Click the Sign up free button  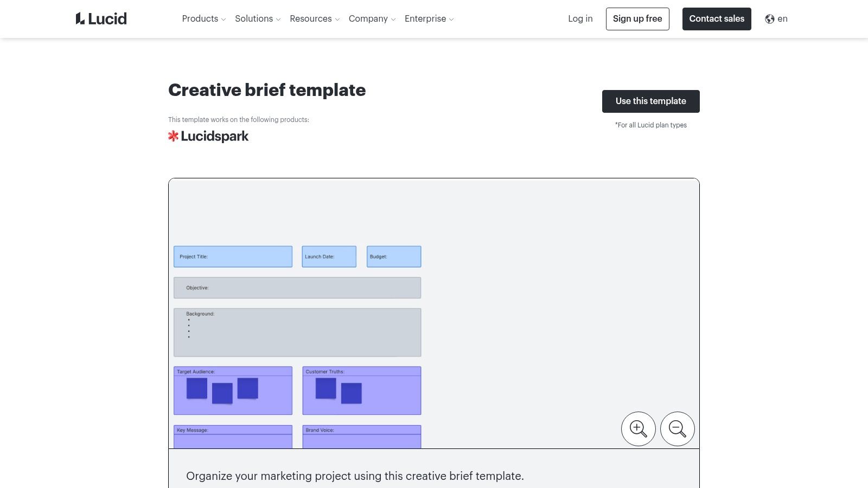click(637, 18)
